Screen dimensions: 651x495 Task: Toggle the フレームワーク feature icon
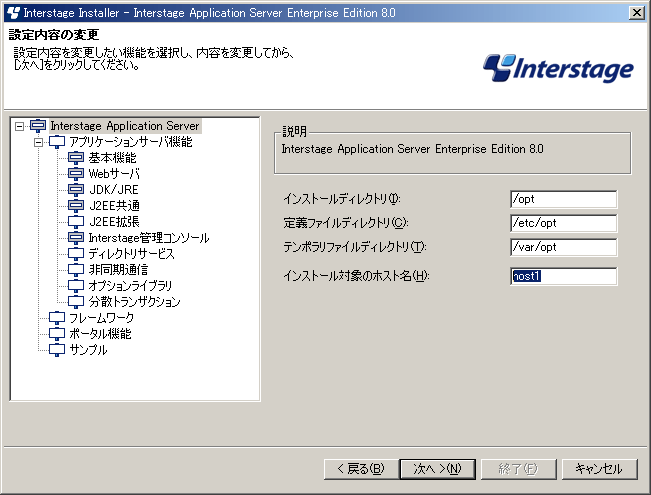tap(57, 318)
